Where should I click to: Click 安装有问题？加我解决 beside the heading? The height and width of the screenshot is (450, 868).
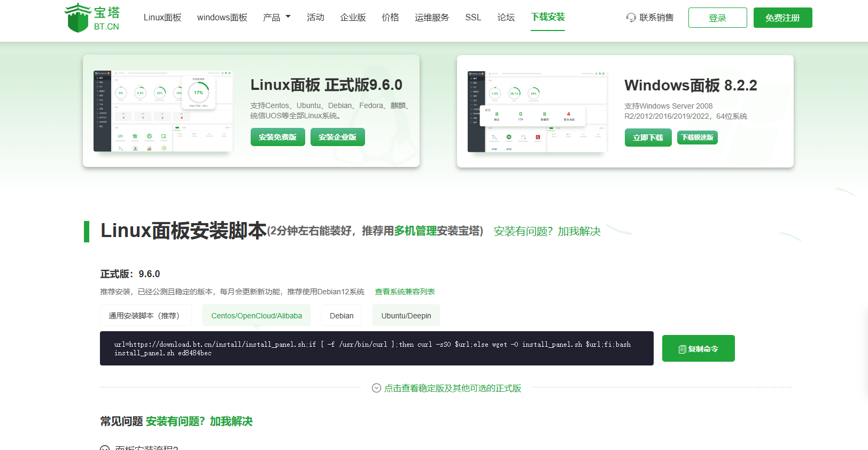pos(547,231)
